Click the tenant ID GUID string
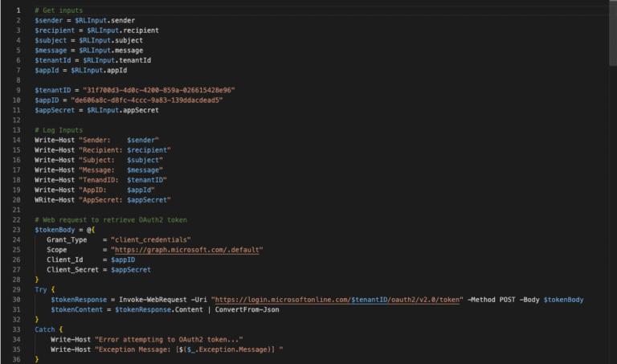Screen dimensions: 617x364 157,89
